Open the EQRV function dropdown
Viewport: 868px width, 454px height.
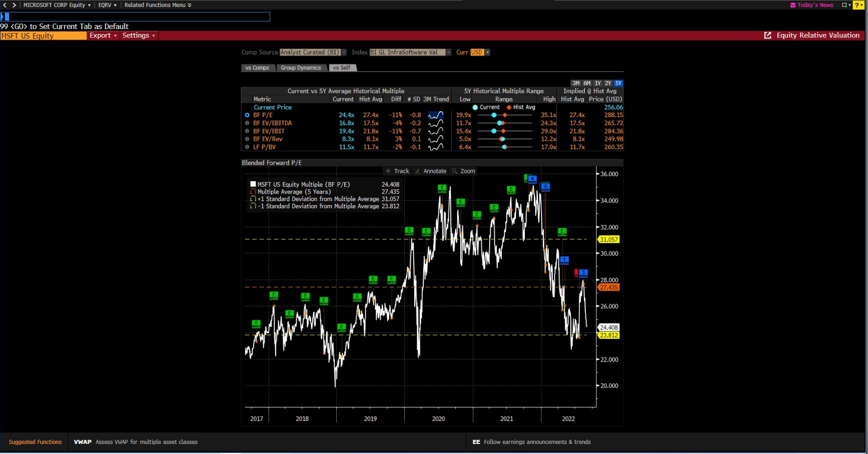pos(108,5)
